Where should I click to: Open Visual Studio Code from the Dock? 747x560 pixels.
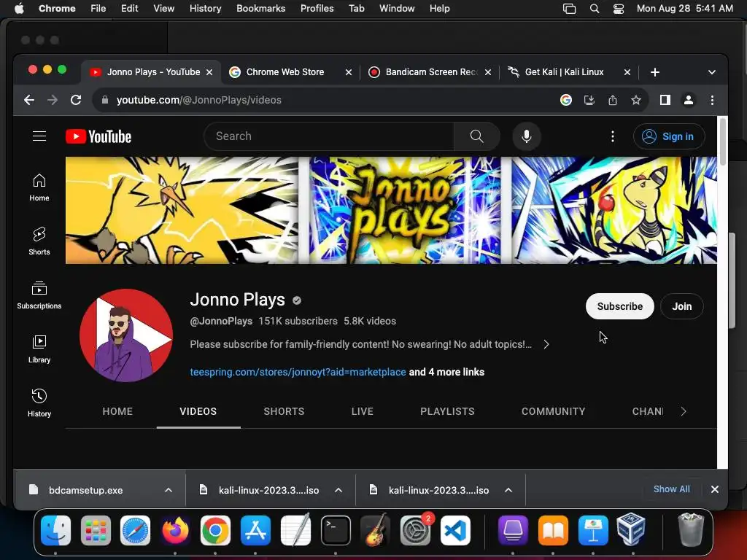(455, 530)
